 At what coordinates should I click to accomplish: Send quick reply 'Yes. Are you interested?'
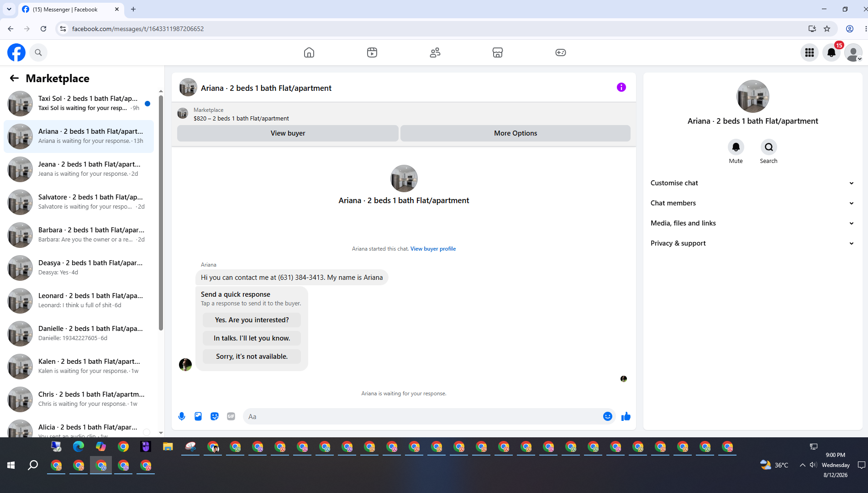tap(252, 320)
